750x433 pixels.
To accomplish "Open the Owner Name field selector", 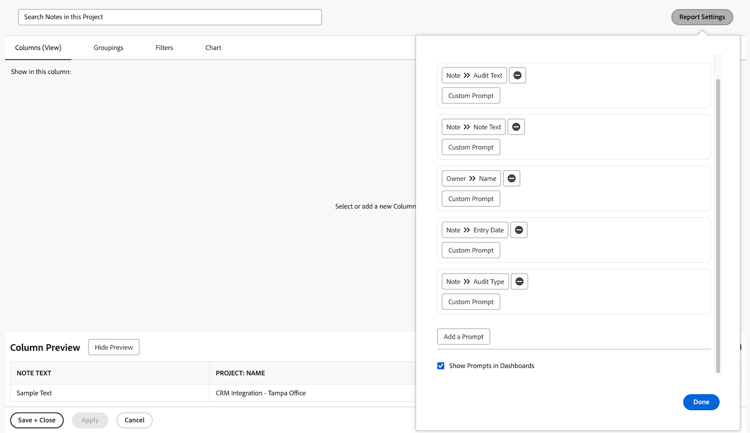I will [471, 178].
